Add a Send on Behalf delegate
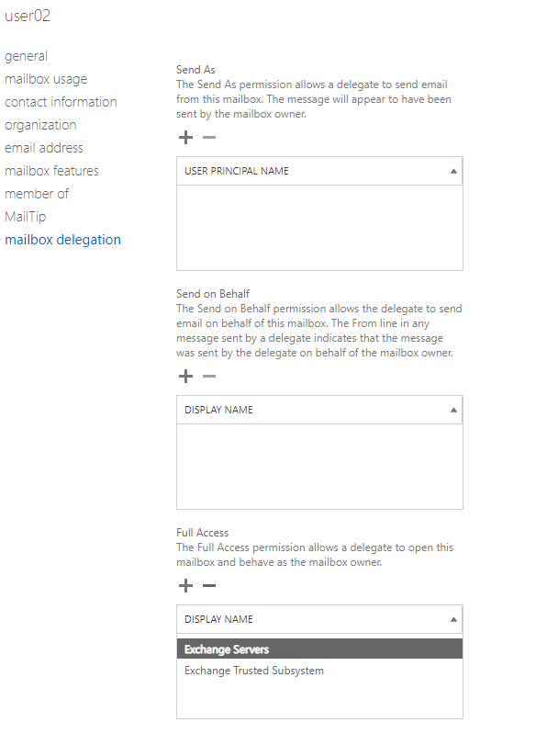Image resolution: width=547 pixels, height=756 pixels. (x=185, y=376)
